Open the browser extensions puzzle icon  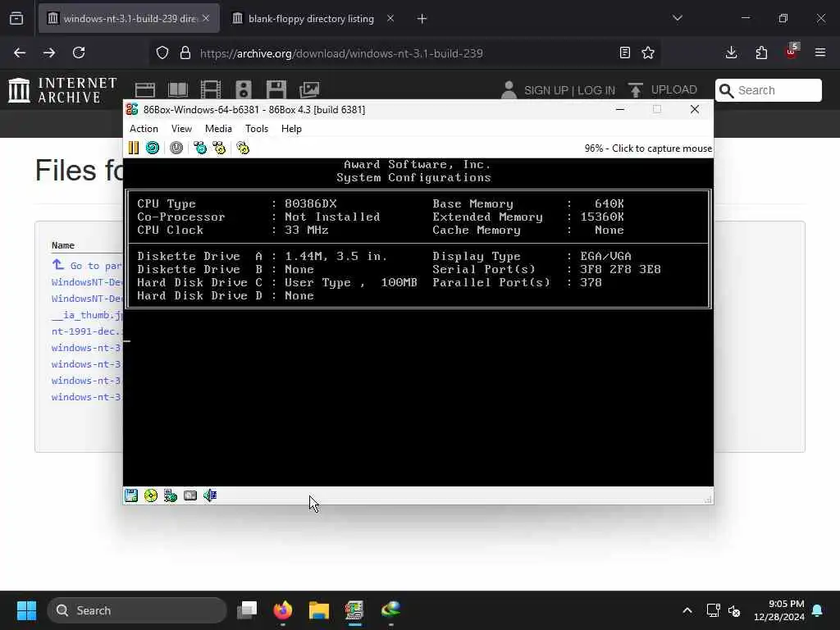(x=761, y=52)
